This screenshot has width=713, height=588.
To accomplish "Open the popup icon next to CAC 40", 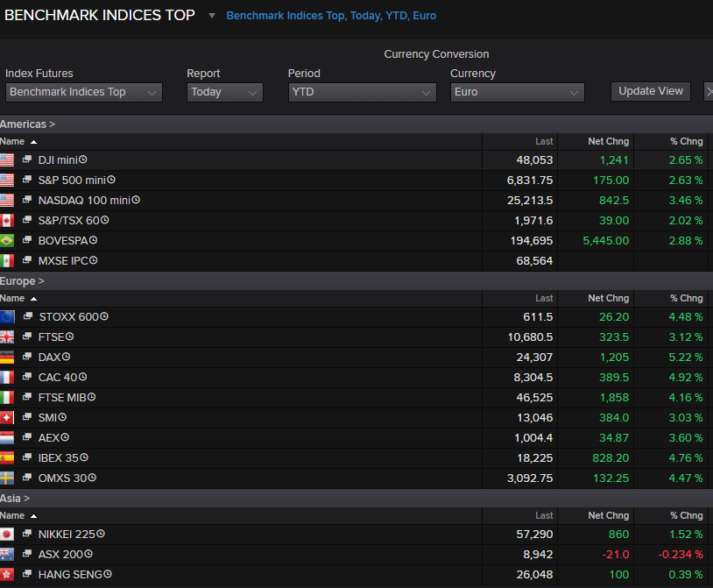I will (27, 376).
